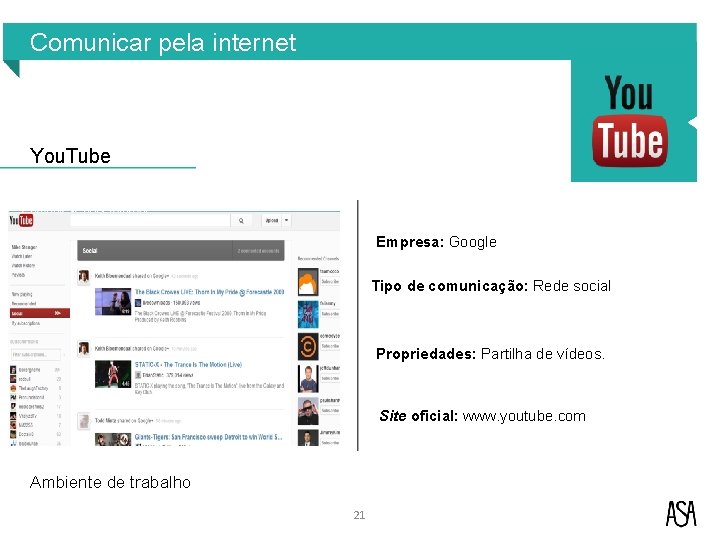Viewport: 720px width, 540px height.
Task: Click the Comedy Central logo channel icon
Action: point(308,347)
